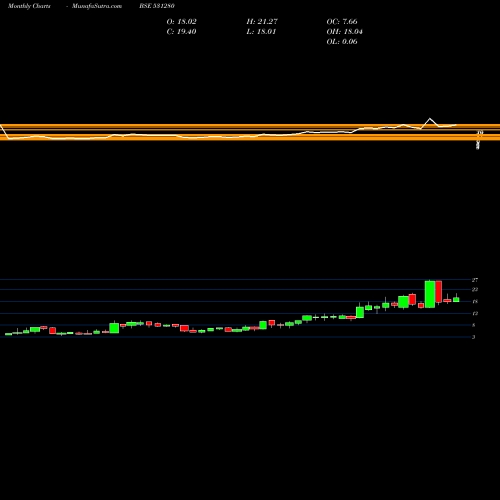Select the open value 'O: 18.02'
This screenshot has width=500, height=500.
[181, 22]
